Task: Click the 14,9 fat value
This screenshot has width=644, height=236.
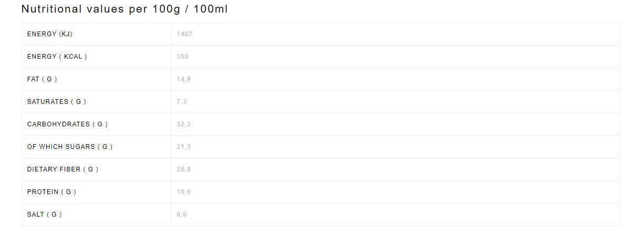Action: coord(183,79)
